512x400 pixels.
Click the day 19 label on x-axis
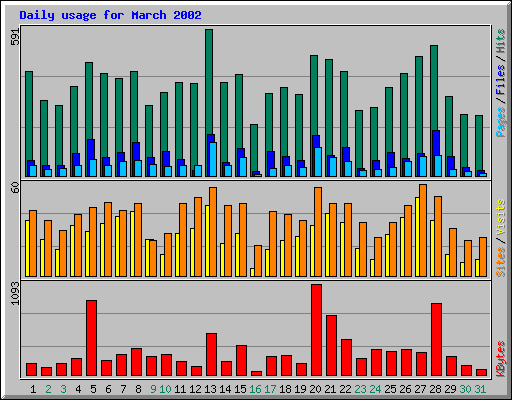coord(300,389)
